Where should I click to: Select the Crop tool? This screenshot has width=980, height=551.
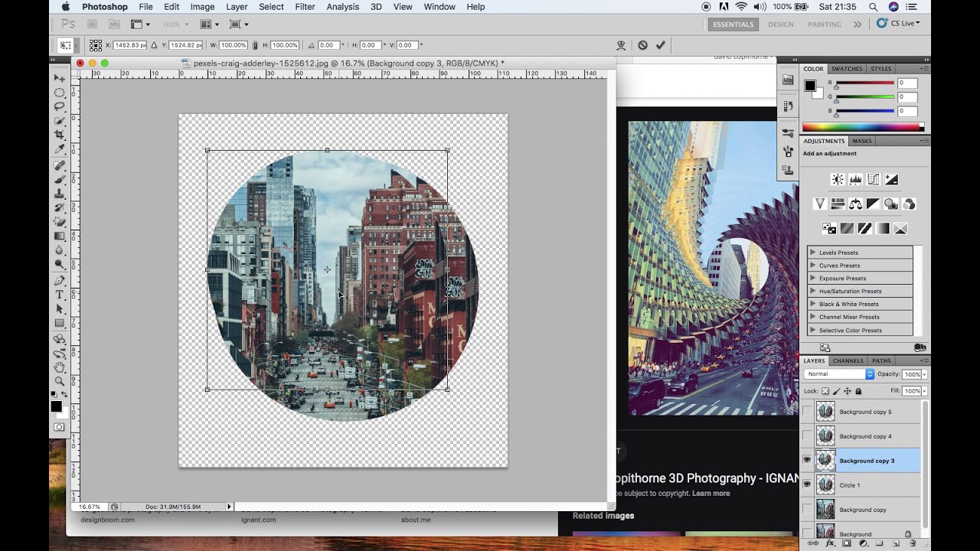[60, 135]
